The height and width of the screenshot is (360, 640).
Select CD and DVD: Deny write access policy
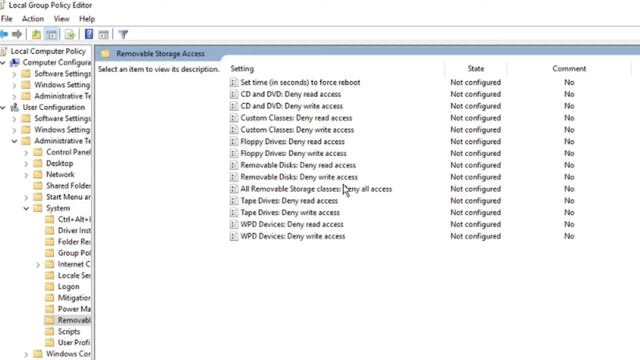coord(291,106)
